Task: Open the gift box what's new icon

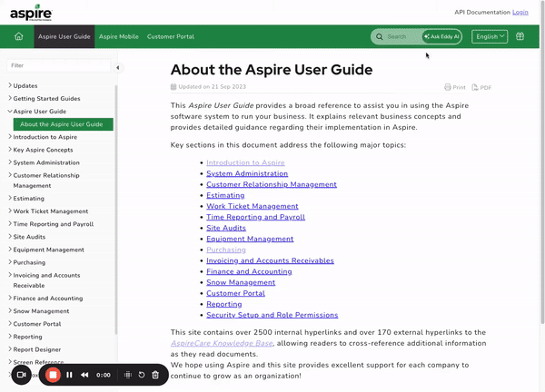Action: click(x=520, y=37)
